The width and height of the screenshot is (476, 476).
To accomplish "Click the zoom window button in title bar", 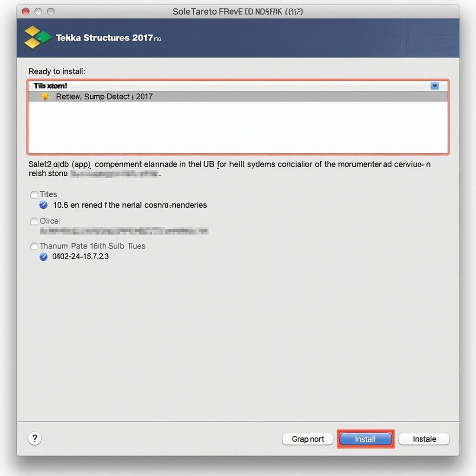I will coord(51,12).
